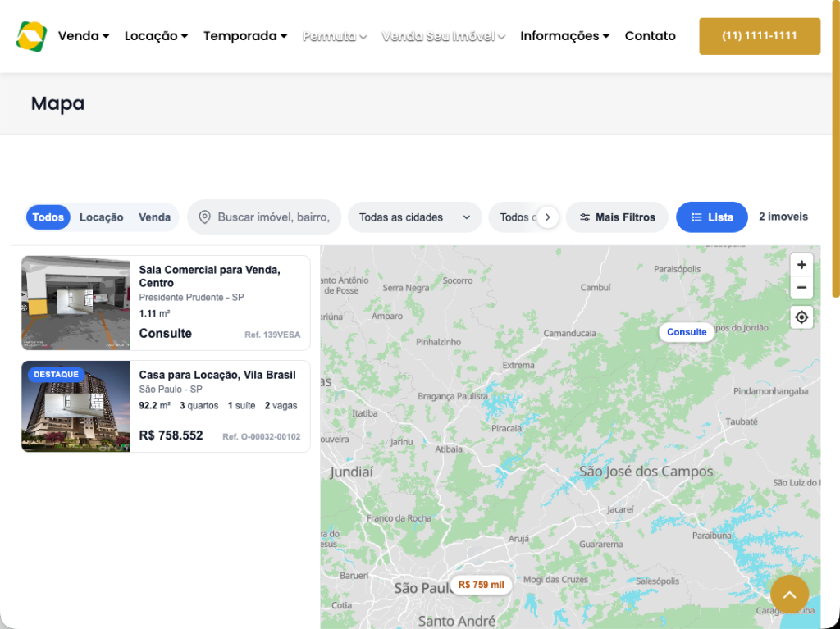840x629 pixels.
Task: Open the Locação menu
Action: (157, 36)
